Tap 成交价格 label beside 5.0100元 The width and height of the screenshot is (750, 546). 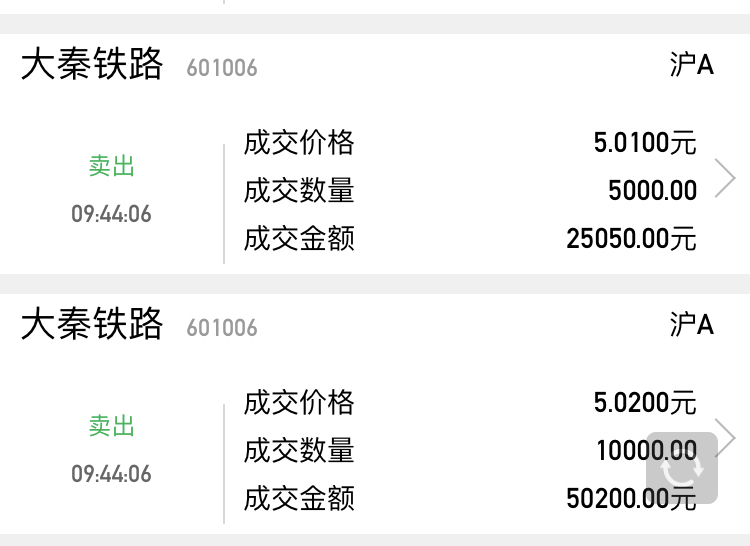tap(299, 143)
